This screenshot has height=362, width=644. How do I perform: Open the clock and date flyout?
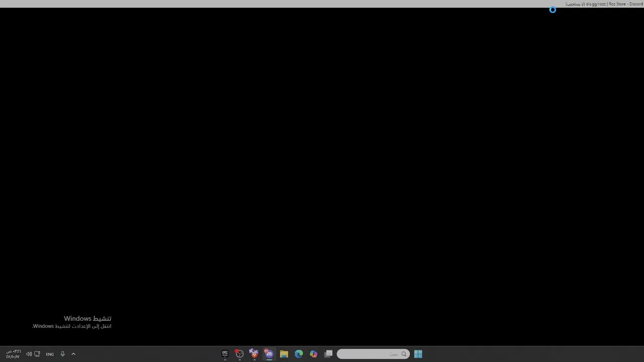coord(13,354)
